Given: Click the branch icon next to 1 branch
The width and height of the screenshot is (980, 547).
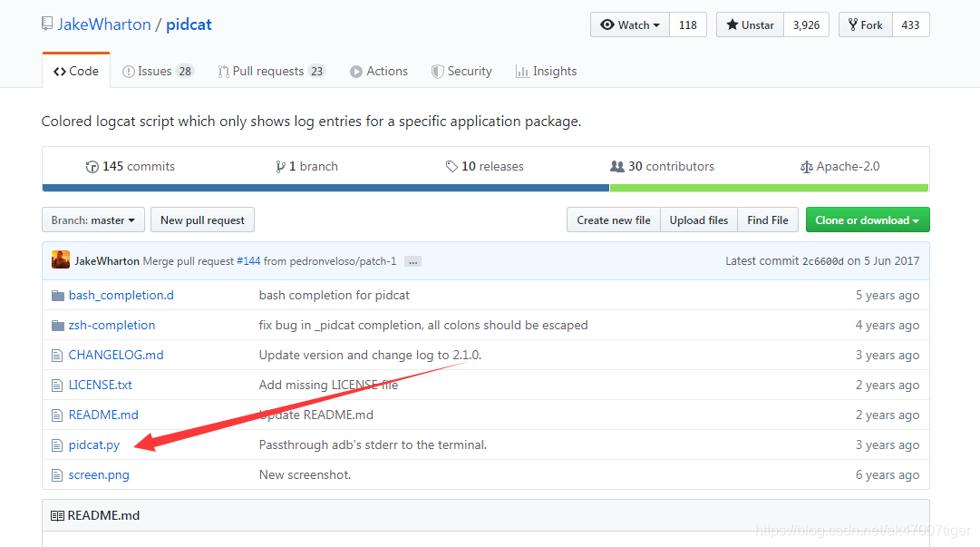Looking at the screenshot, I should click(x=280, y=167).
